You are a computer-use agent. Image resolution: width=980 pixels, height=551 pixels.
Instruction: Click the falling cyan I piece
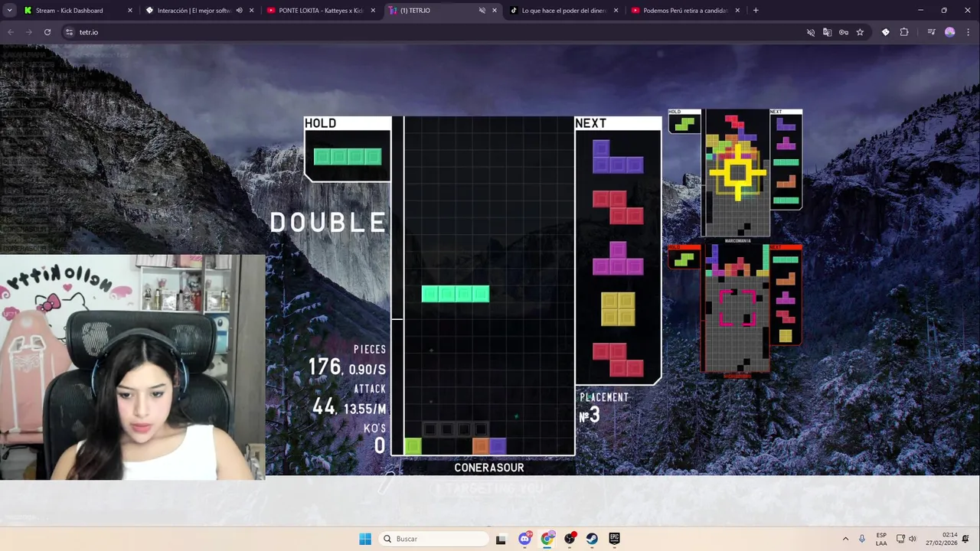(x=456, y=294)
